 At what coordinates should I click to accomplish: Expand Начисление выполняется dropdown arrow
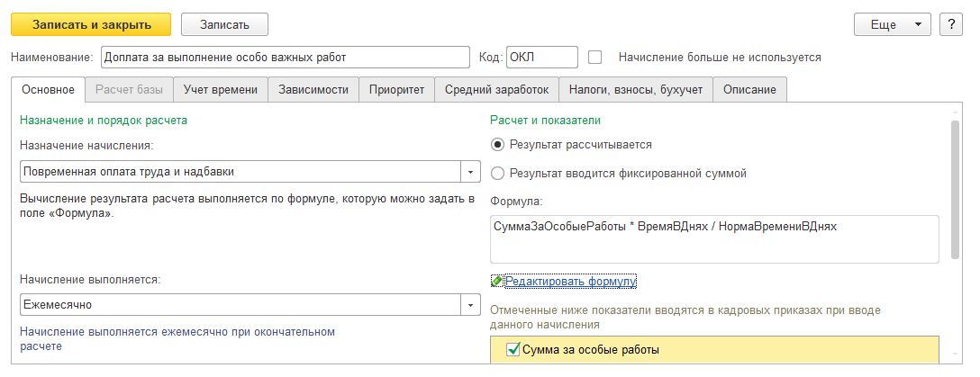(x=470, y=305)
